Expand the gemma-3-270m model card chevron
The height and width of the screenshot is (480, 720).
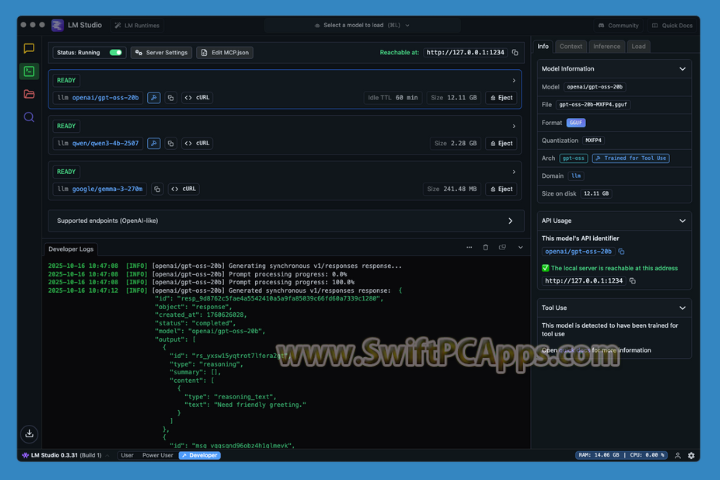point(514,172)
